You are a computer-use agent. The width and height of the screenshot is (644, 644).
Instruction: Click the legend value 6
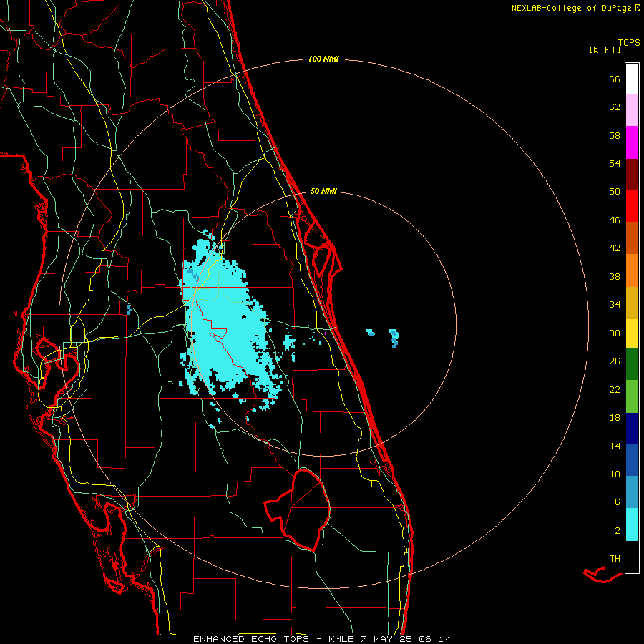tap(618, 502)
